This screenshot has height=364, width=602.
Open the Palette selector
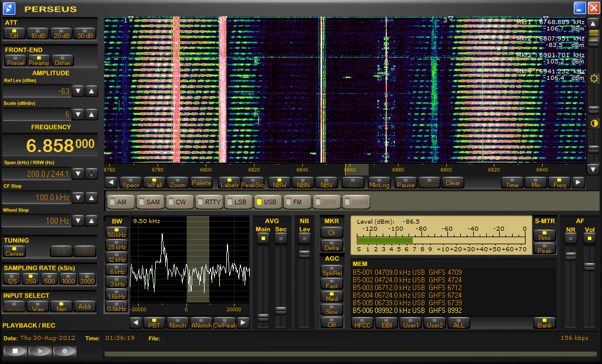point(201,183)
